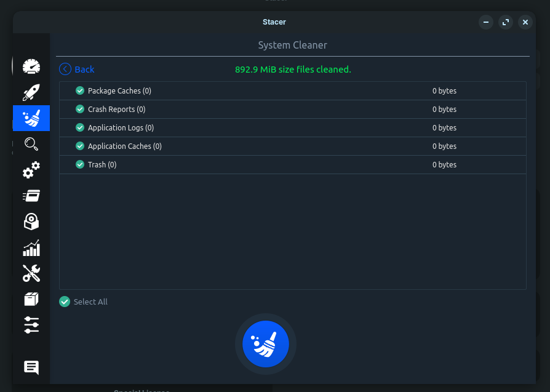Open the Dashboard speedometer page
This screenshot has width=550, height=392.
tap(31, 66)
